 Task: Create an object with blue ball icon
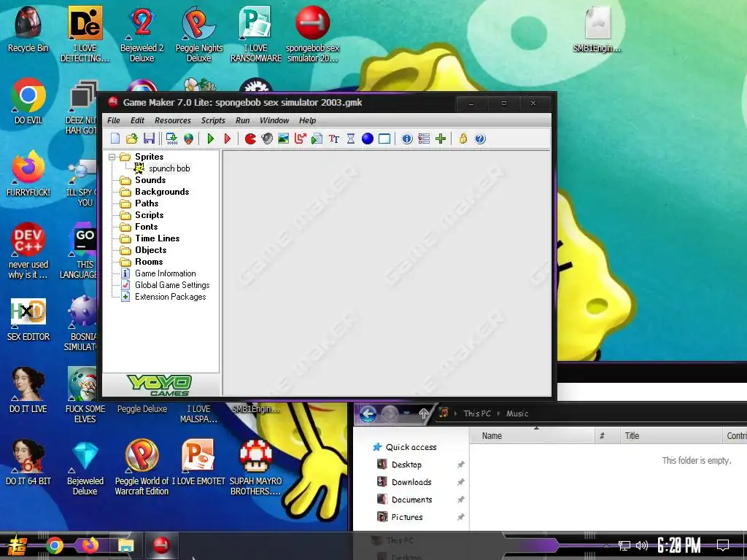pyautogui.click(x=368, y=139)
